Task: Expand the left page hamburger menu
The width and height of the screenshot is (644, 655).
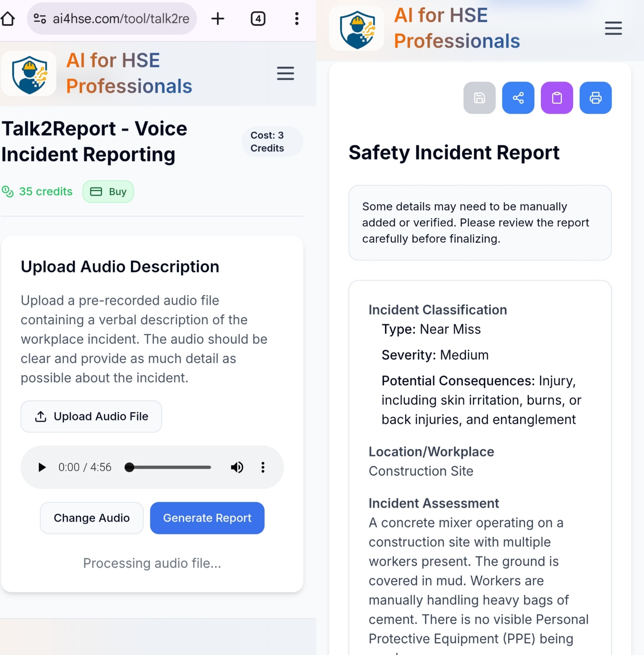Action: [x=285, y=74]
